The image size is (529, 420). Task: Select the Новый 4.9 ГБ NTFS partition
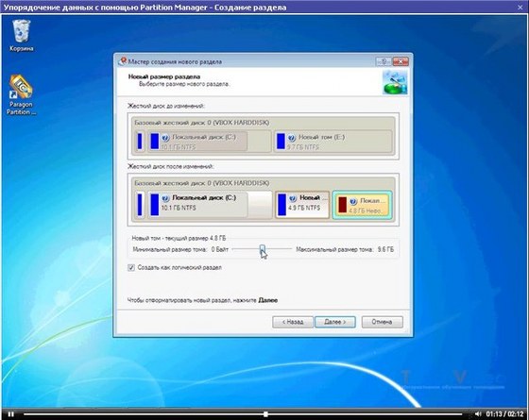point(302,205)
